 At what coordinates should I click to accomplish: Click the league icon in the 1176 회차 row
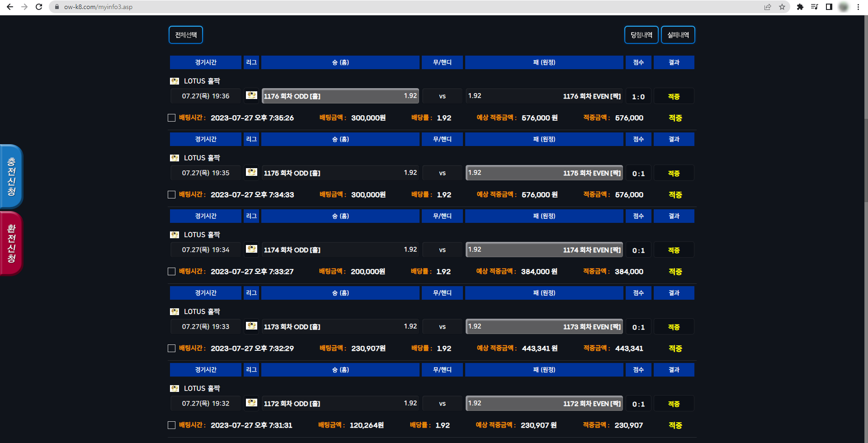click(x=251, y=95)
